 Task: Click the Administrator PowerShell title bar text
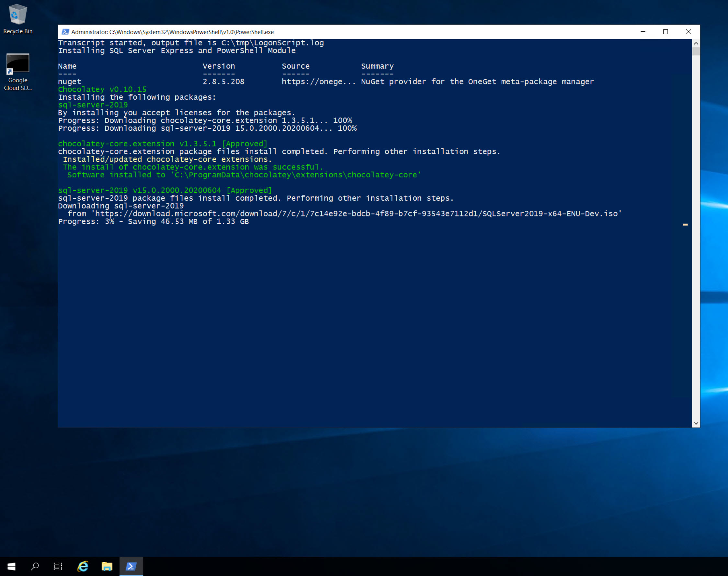[x=172, y=32]
